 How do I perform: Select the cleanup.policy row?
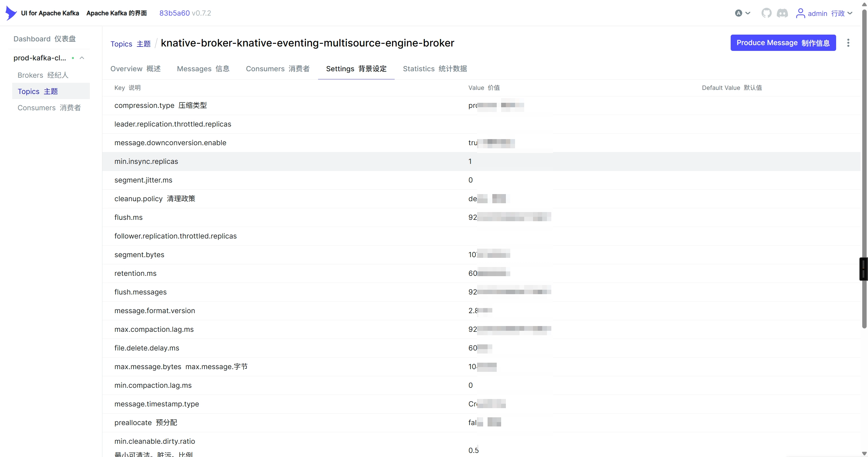tap(481, 199)
